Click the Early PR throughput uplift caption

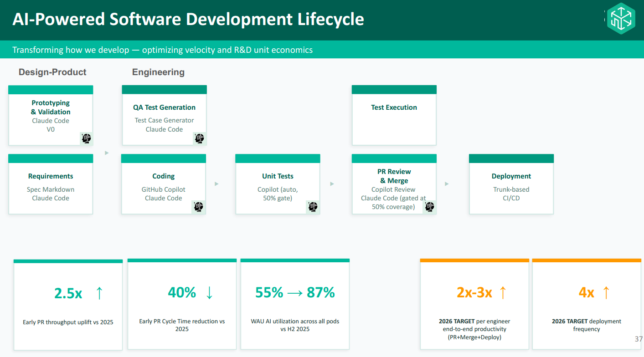[x=68, y=322]
